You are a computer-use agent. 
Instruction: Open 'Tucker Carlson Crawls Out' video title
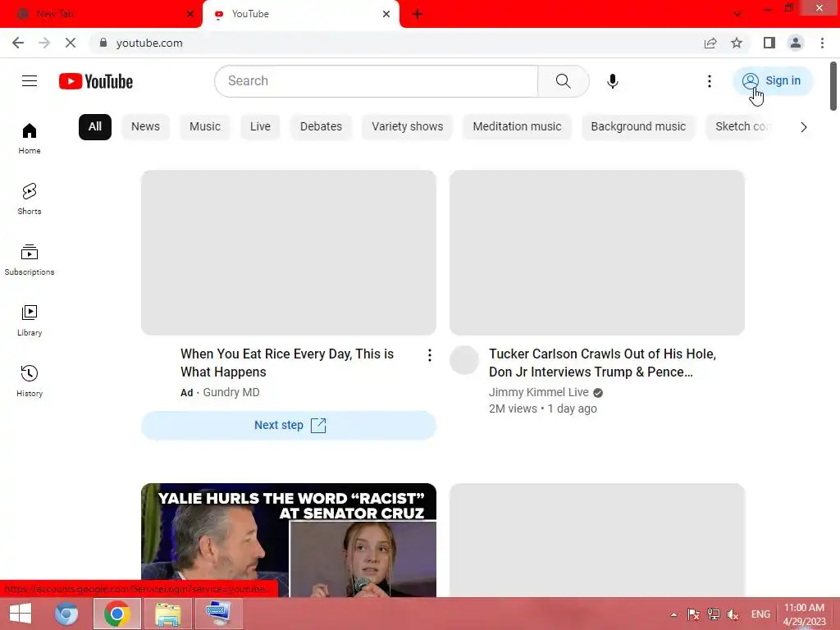(603, 363)
